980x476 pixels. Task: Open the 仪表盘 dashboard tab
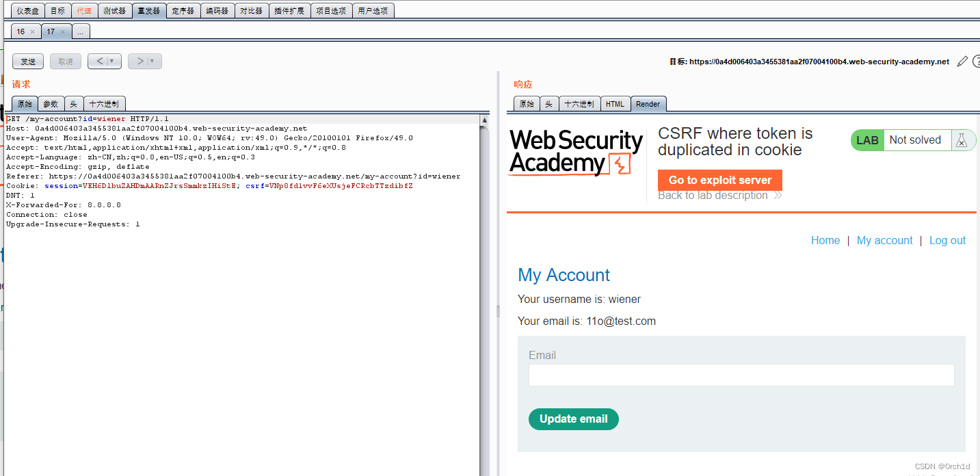point(28,11)
